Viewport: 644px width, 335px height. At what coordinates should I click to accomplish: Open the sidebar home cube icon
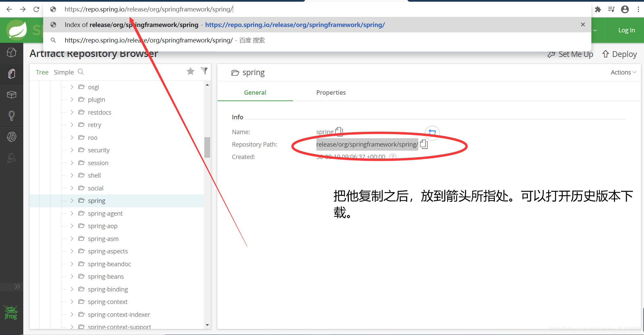(11, 53)
